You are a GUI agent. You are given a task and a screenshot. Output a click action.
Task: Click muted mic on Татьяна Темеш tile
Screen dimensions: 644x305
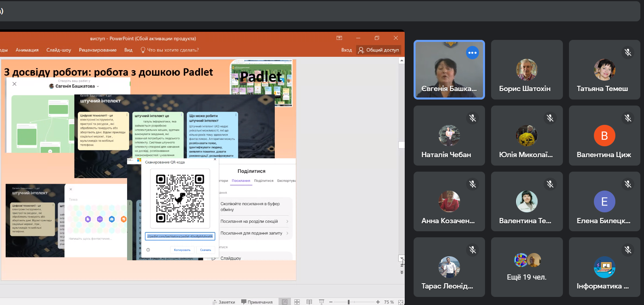(x=627, y=52)
